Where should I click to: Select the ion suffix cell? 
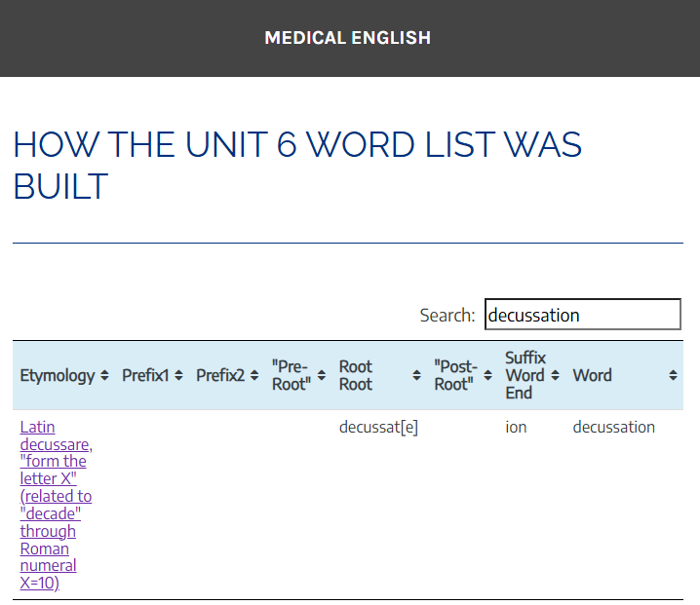[x=516, y=427]
